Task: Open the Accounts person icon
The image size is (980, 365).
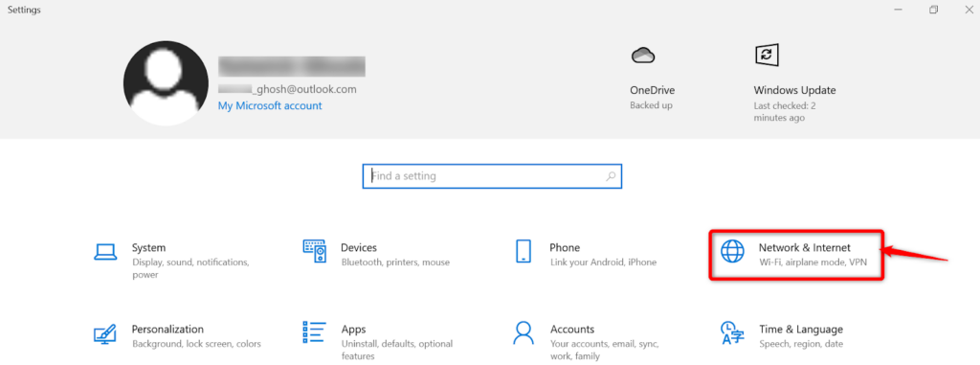Action: click(x=523, y=333)
